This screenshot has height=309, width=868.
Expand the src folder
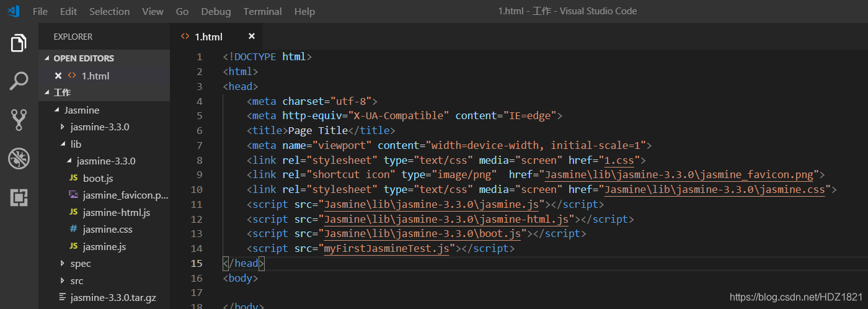[63, 281]
